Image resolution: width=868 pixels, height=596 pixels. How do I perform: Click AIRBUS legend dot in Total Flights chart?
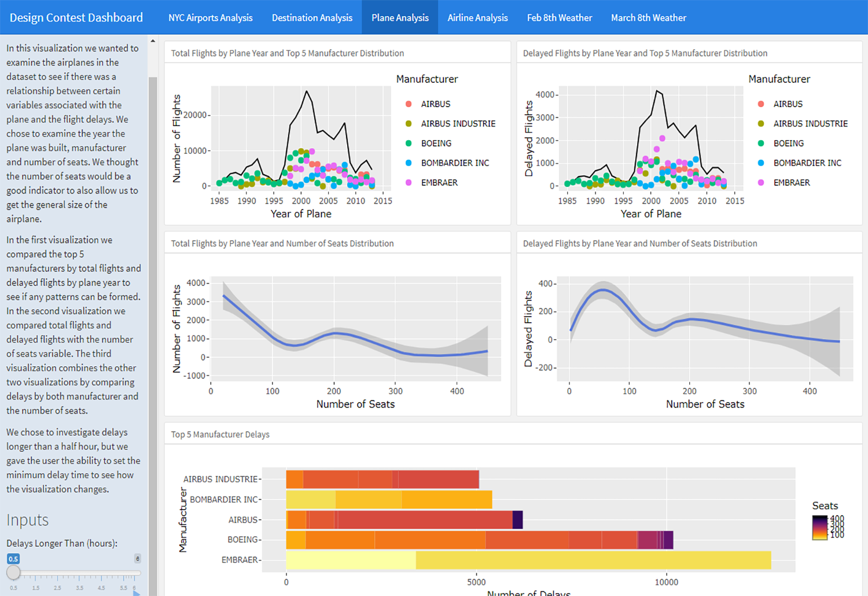(x=409, y=104)
